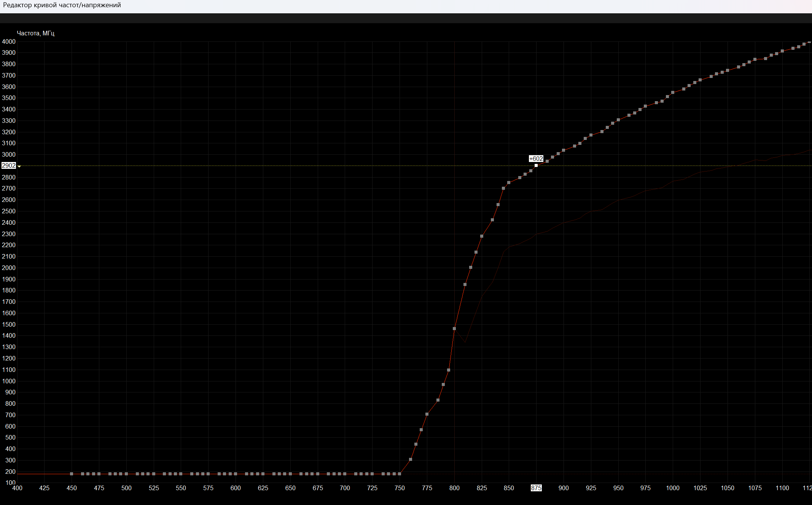Select the curve point at 825 mV
The height and width of the screenshot is (505, 812).
(482, 236)
